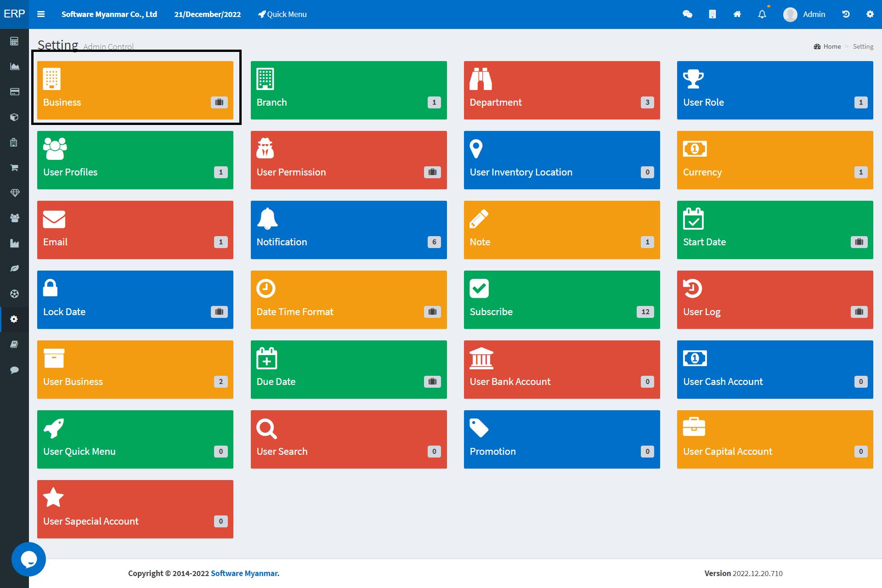882x588 pixels.
Task: Open the Quick Menu
Action: [x=282, y=14]
